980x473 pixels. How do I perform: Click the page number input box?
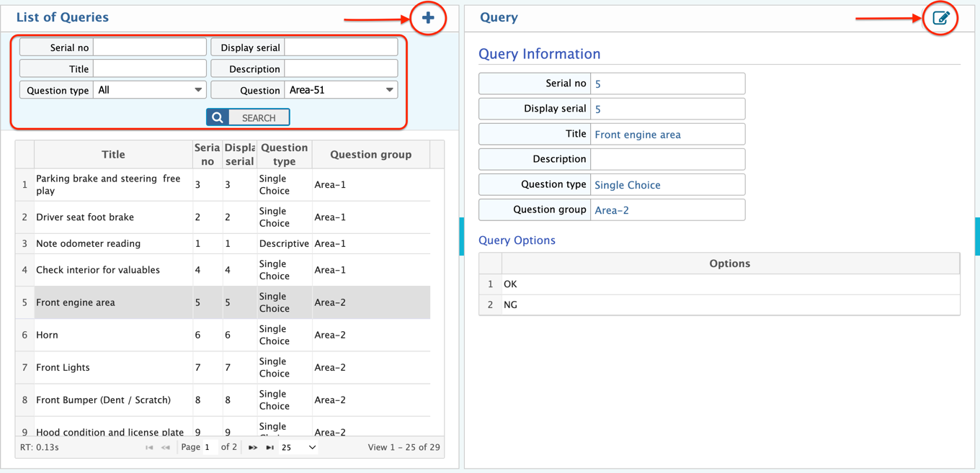pyautogui.click(x=210, y=448)
